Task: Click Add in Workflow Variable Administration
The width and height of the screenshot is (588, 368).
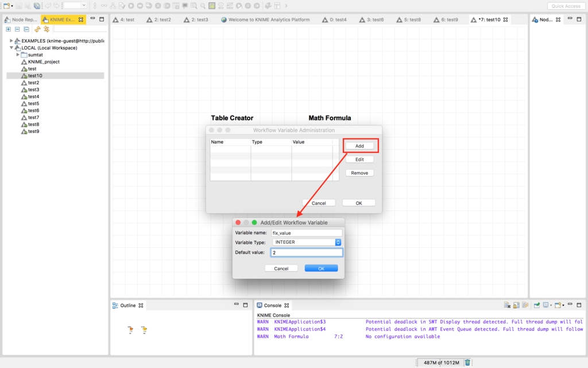Action: click(359, 145)
